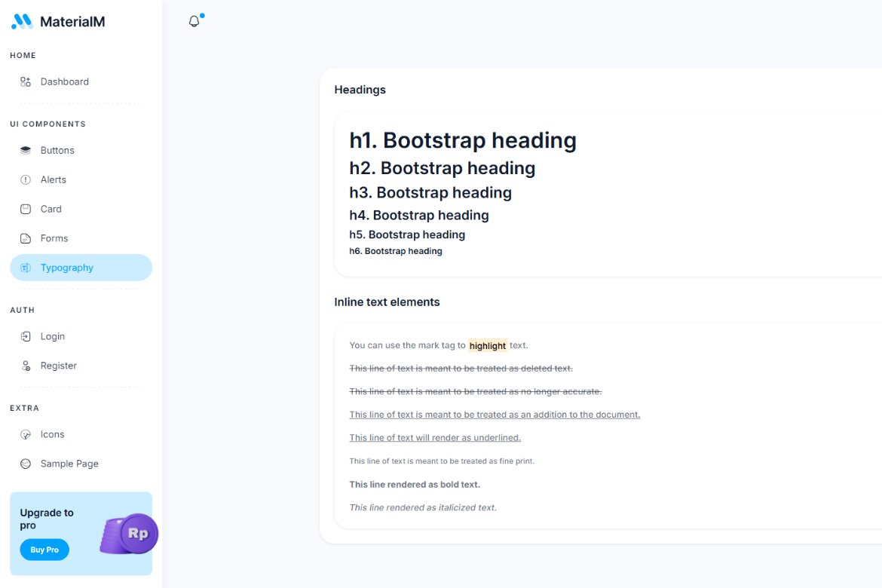Click the notification bell icon
Screen dimensions: 882x588
194,20
